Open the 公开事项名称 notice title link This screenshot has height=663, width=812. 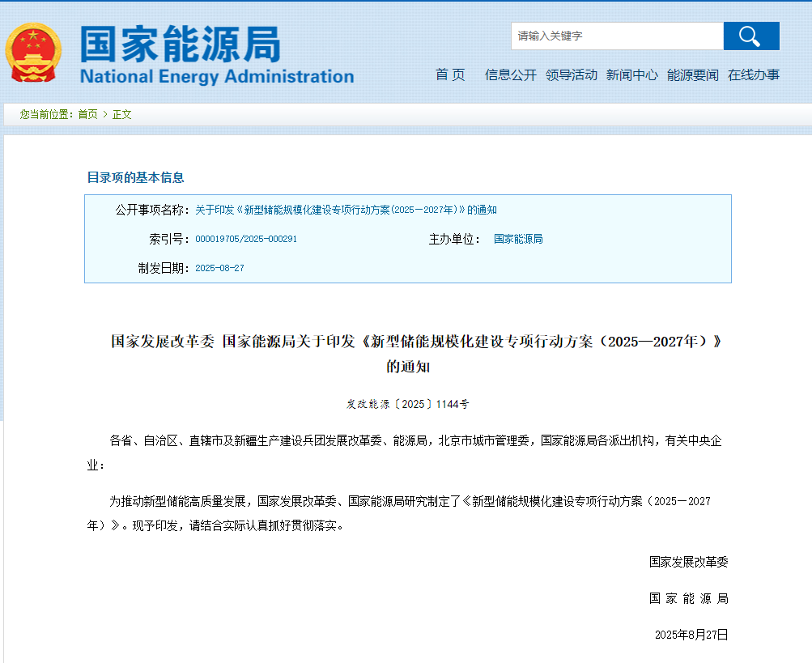346,210
